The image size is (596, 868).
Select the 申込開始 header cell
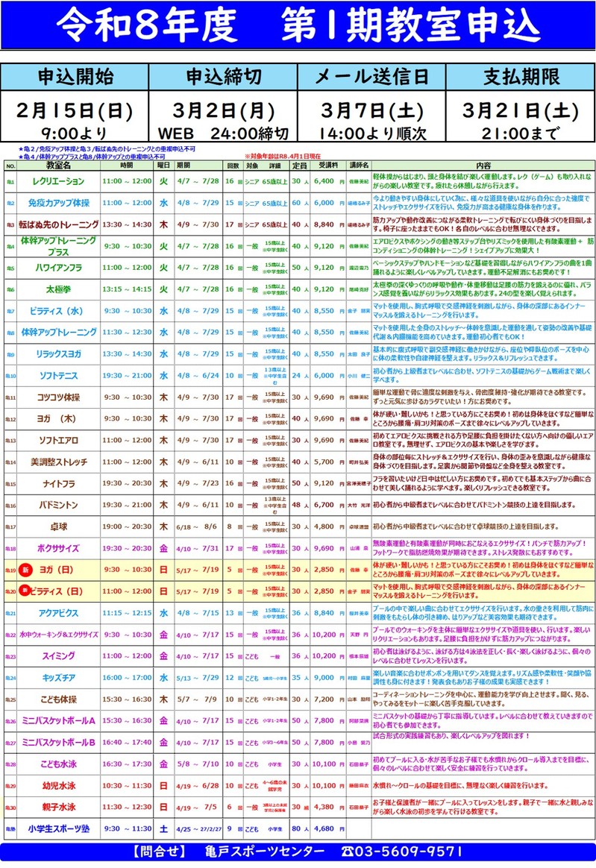pyautogui.click(x=75, y=78)
